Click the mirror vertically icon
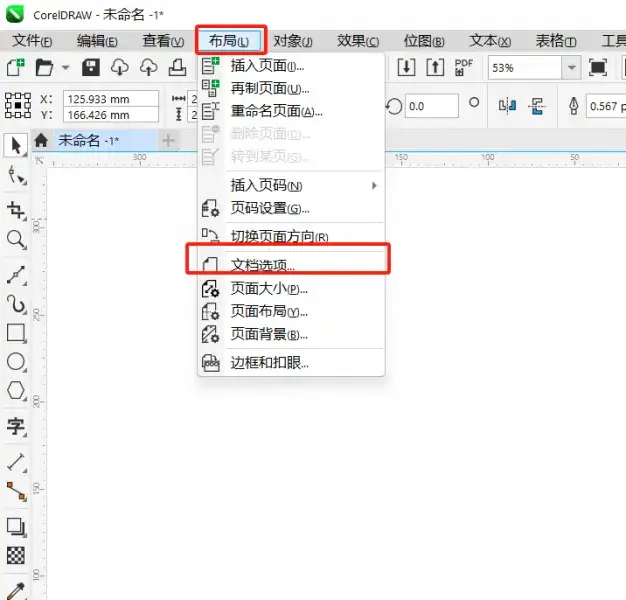Image resolution: width=626 pixels, height=600 pixels. 537,106
